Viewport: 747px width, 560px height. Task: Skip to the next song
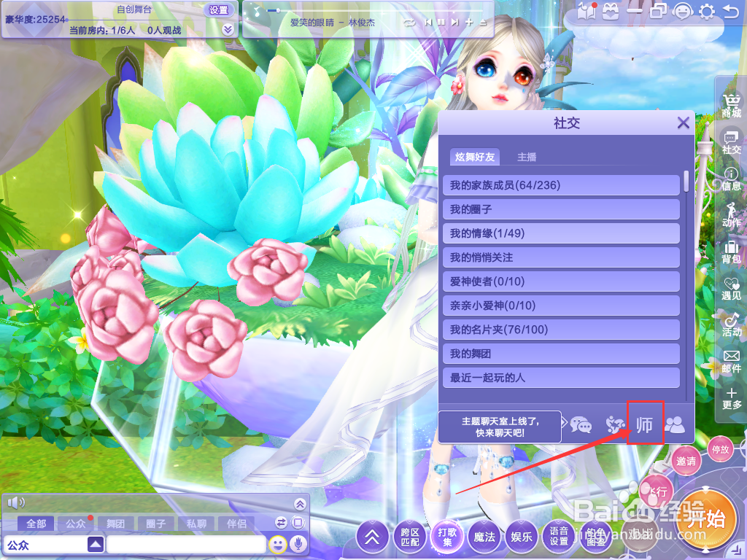point(455,22)
